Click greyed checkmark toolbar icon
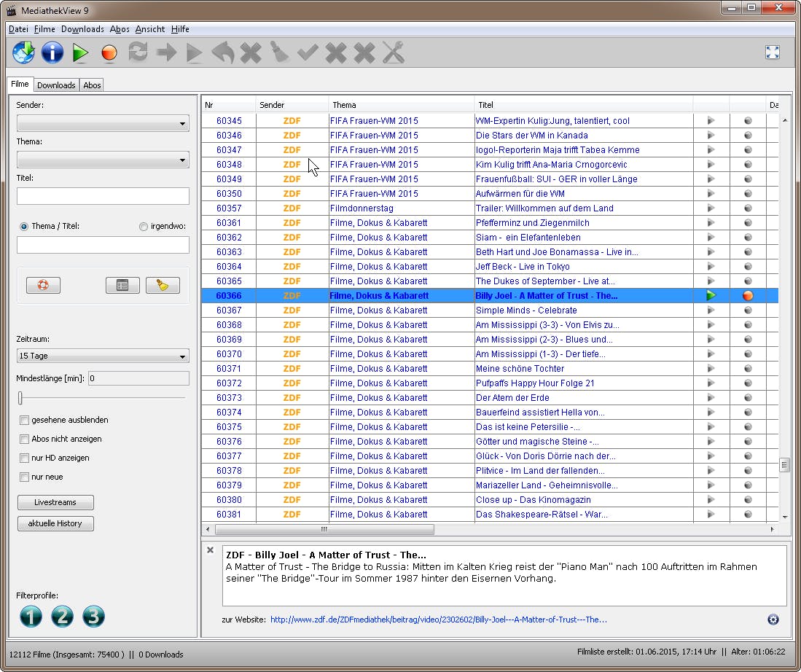801x672 pixels. point(308,52)
